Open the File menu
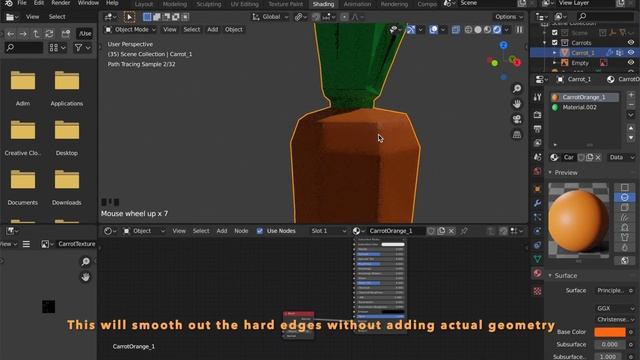 click(22, 3)
